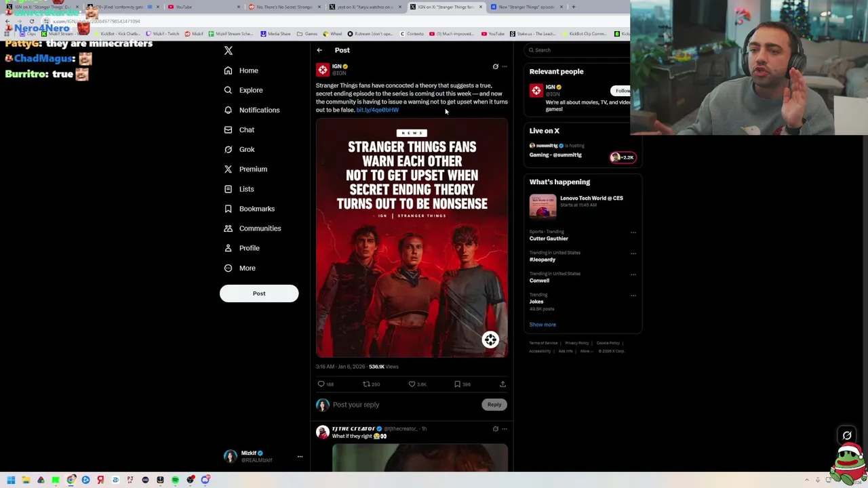868x488 pixels.
Task: Click the share icon on the post
Action: (502, 384)
